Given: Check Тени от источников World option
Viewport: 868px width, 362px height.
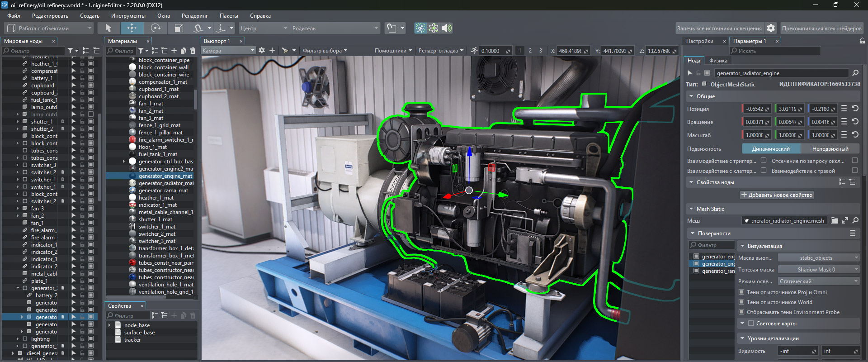Looking at the screenshot, I should click(x=741, y=302).
